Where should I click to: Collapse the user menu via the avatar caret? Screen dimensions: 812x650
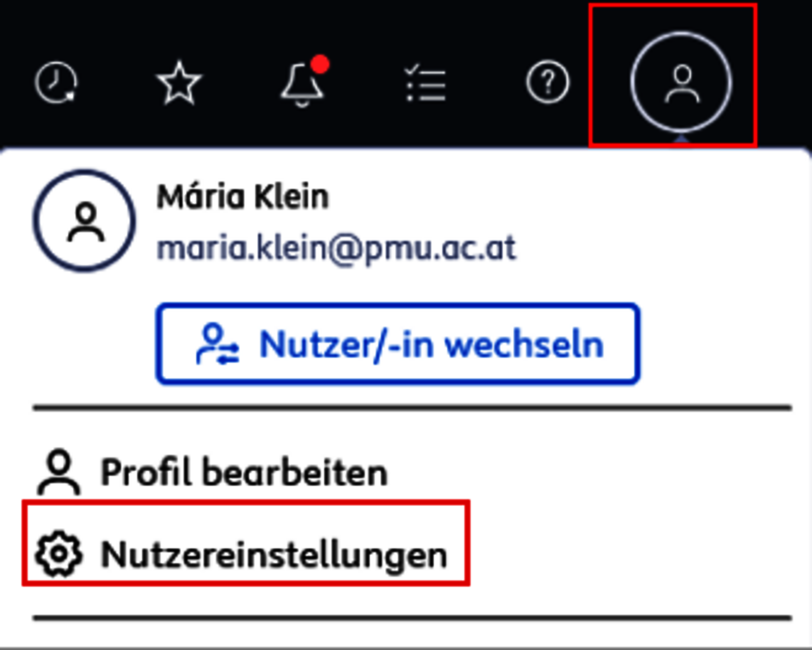pyautogui.click(x=681, y=139)
